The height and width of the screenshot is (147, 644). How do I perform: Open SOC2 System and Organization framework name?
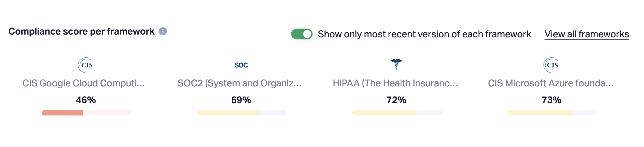[239, 83]
